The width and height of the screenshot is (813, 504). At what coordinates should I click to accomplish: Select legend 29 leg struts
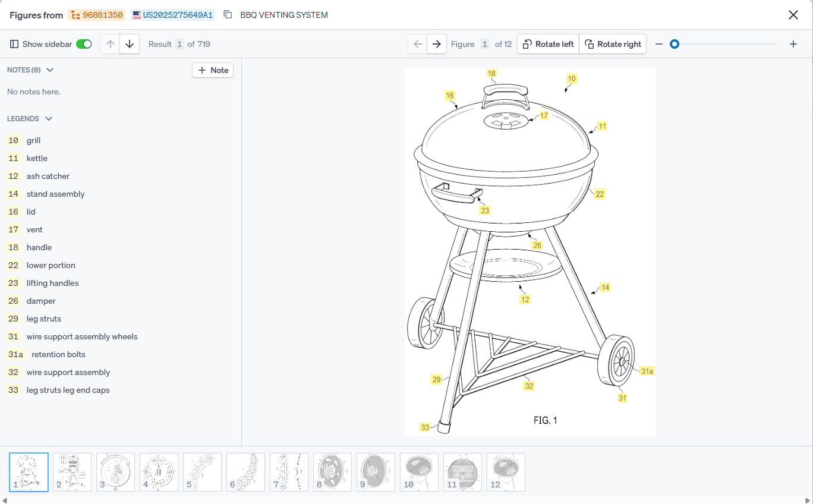(34, 319)
